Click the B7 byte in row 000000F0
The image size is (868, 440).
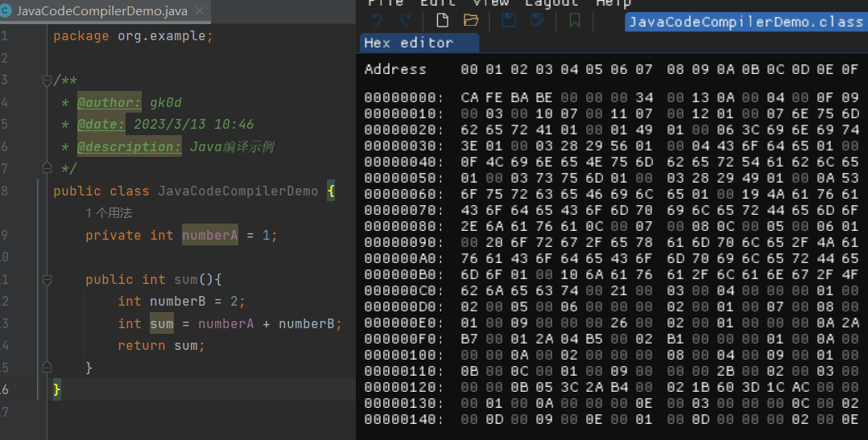469,339
